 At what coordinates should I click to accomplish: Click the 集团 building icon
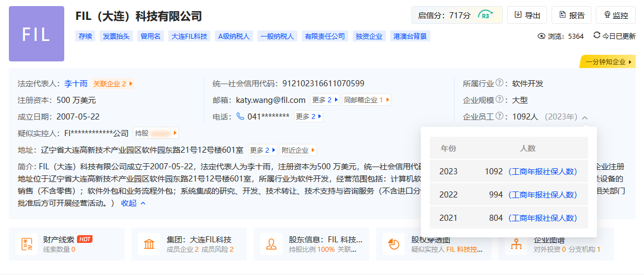click(149, 244)
